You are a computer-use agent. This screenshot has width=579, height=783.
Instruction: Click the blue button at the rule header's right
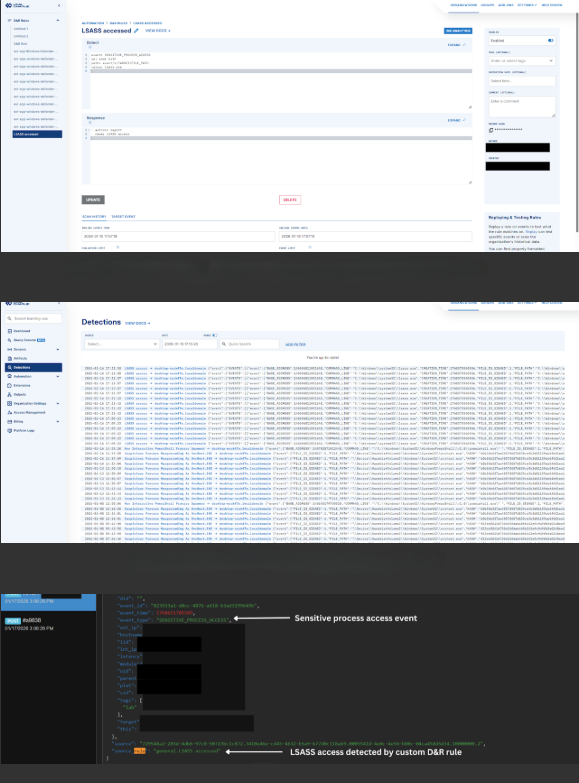[x=458, y=31]
